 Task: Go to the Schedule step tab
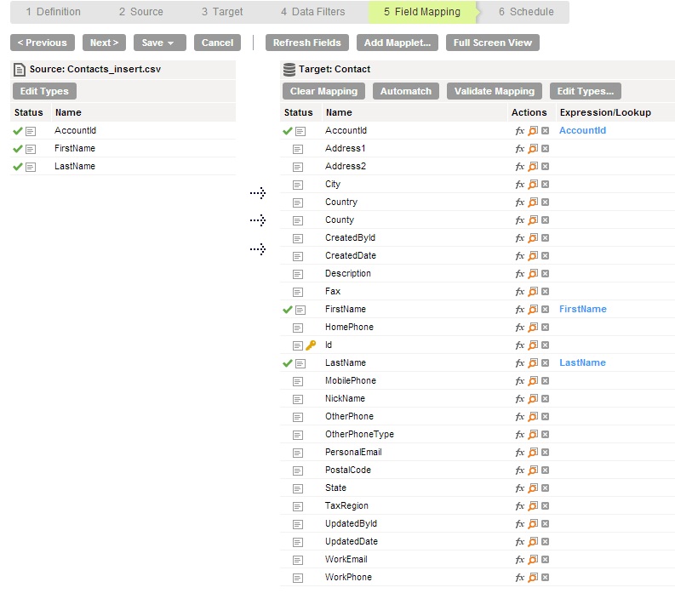(x=526, y=12)
